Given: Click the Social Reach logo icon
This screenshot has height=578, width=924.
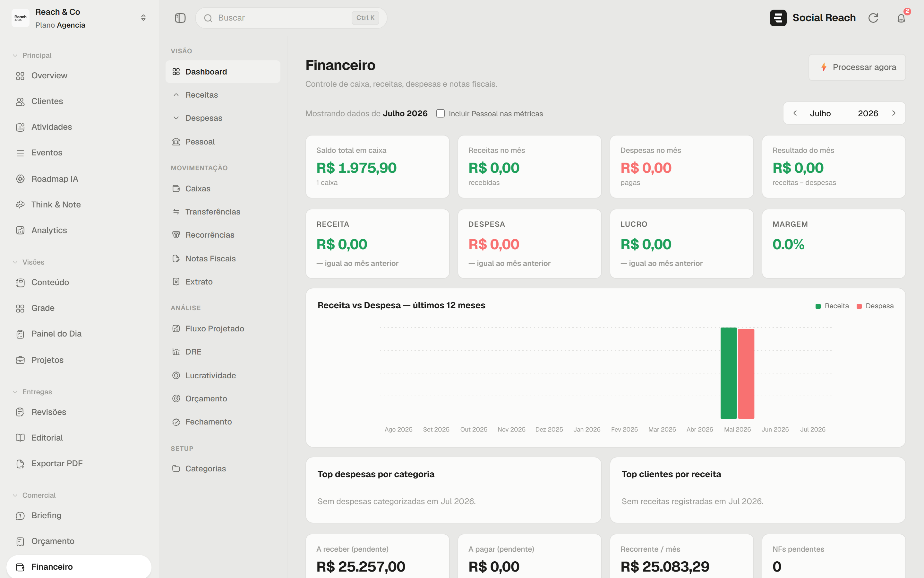Looking at the screenshot, I should pos(778,18).
